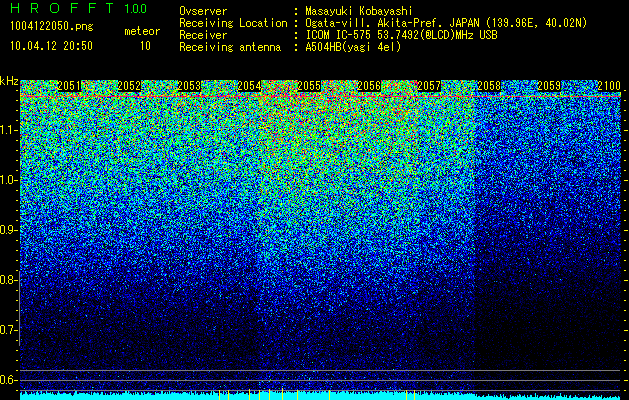Viewport: 629px width, 400px height.
Task: Click the 0.8 frequency axis label
Action: [x=7, y=280]
